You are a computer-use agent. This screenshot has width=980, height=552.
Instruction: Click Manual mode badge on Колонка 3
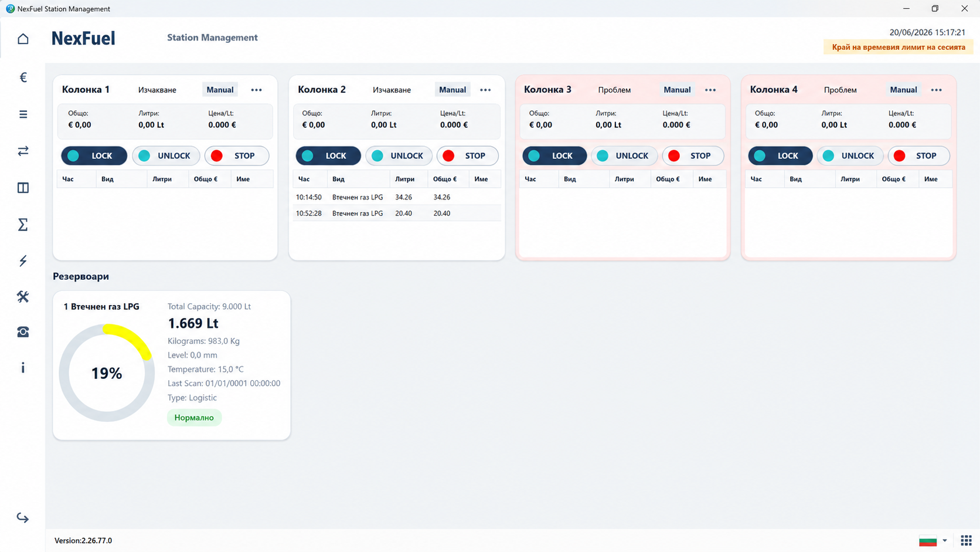pyautogui.click(x=677, y=90)
